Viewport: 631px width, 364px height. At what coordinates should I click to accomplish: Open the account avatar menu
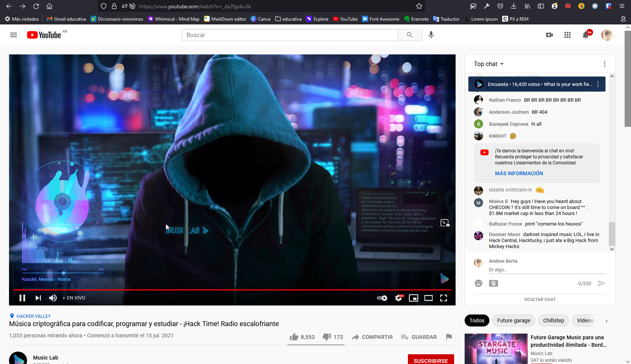coord(607,35)
